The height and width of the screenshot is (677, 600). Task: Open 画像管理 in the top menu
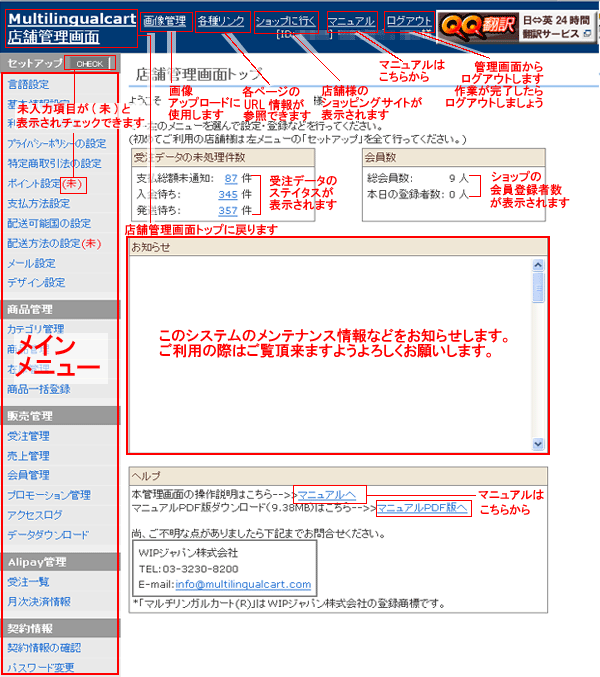point(164,21)
